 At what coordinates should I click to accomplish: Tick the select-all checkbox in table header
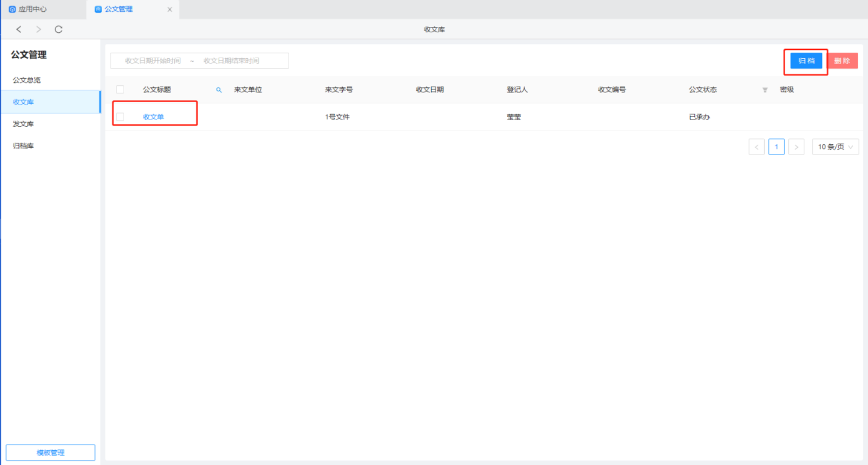tap(120, 89)
